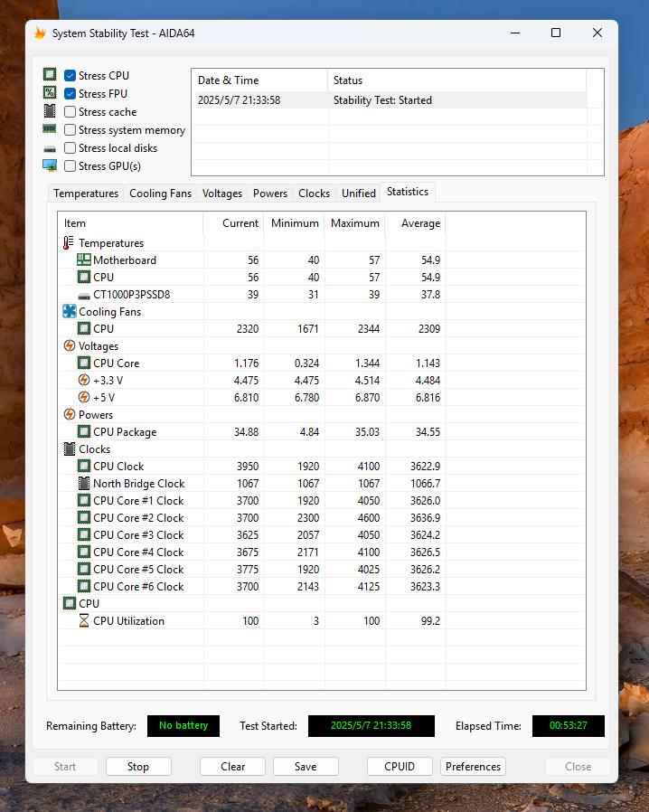Click the chip icon beside CPU Clock
This screenshot has width=649, height=812.
click(84, 466)
